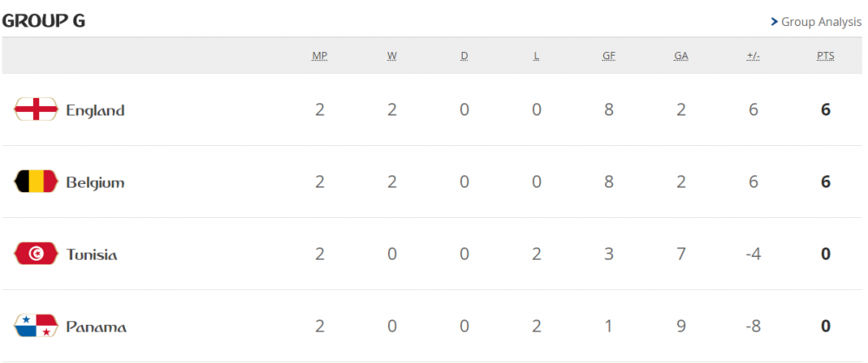Click England's points total
The width and height of the screenshot is (868, 363).
pyautogui.click(x=825, y=110)
